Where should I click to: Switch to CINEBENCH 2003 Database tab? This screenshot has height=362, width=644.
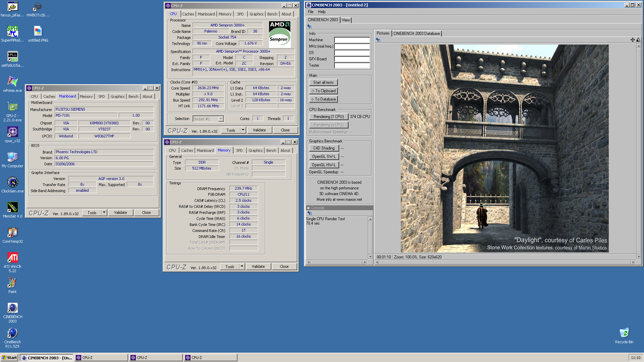(x=416, y=34)
